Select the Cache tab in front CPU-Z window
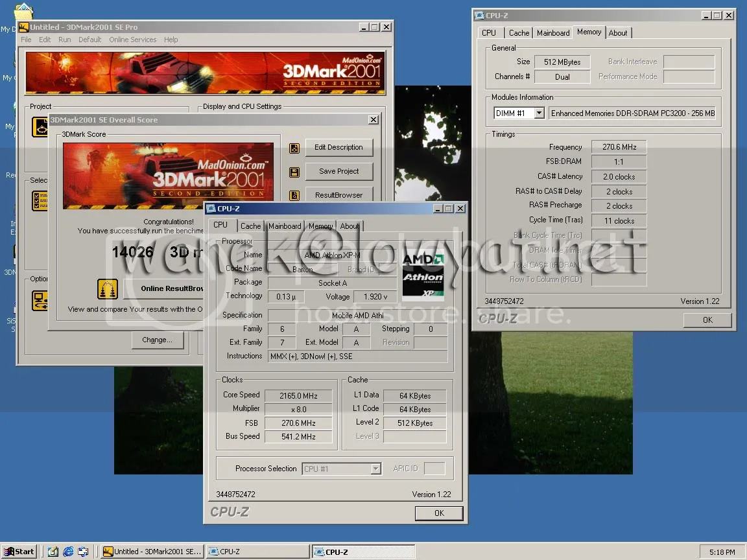 pyautogui.click(x=250, y=226)
